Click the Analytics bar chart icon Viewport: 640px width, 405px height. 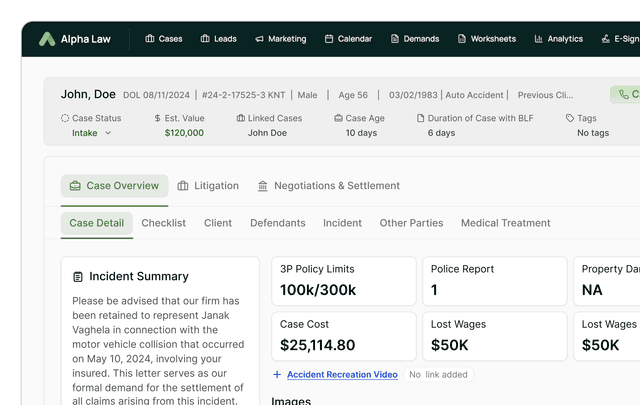coord(539,39)
